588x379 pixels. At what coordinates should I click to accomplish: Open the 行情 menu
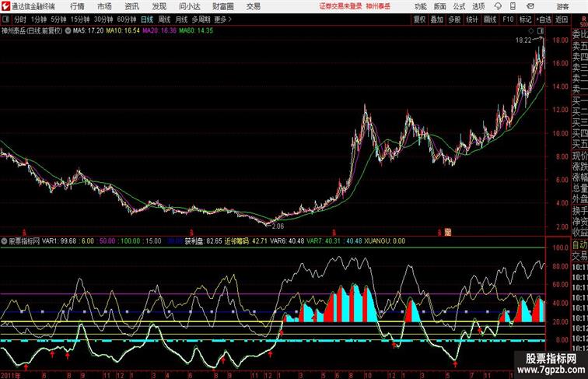coord(77,6)
